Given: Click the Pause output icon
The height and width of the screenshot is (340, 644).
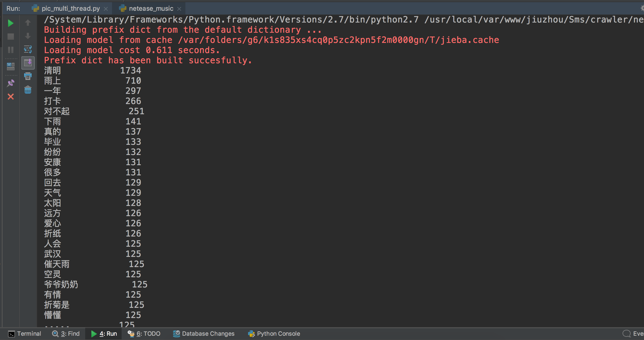Looking at the screenshot, I should pyautogui.click(x=10, y=50).
